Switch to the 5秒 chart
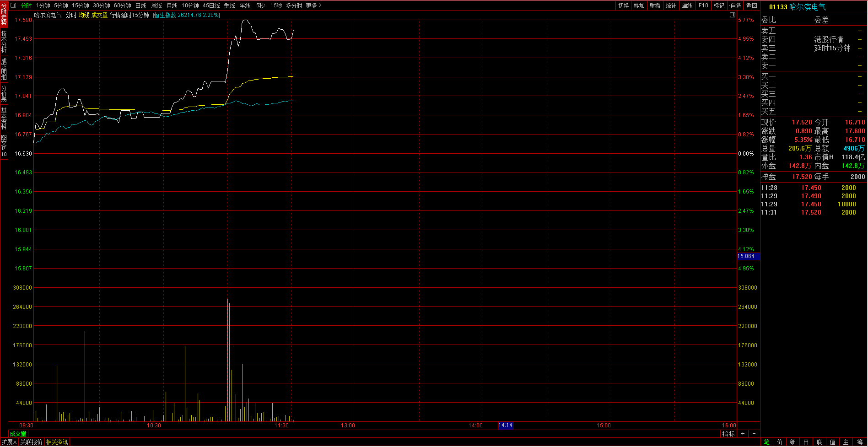868x447 pixels. tap(260, 5)
